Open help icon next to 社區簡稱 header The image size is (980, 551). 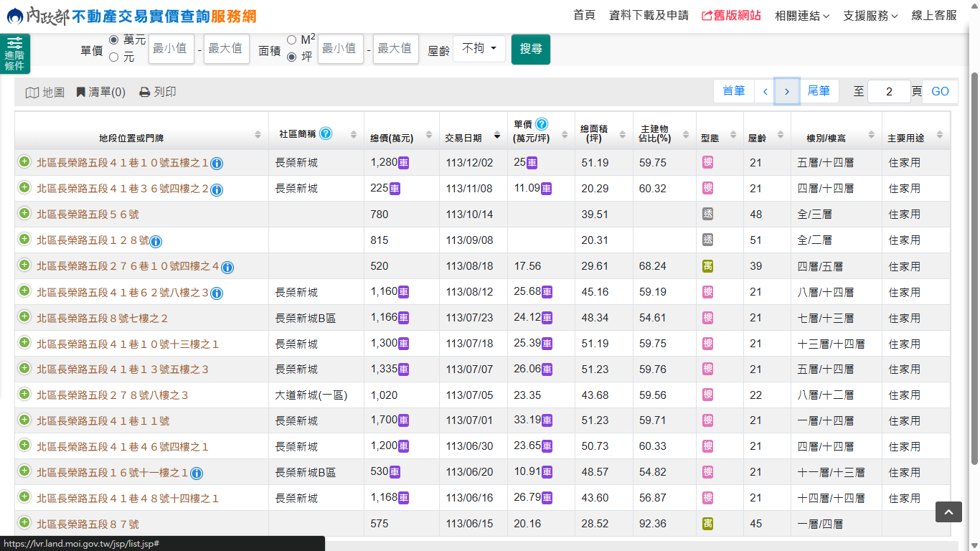tap(326, 133)
